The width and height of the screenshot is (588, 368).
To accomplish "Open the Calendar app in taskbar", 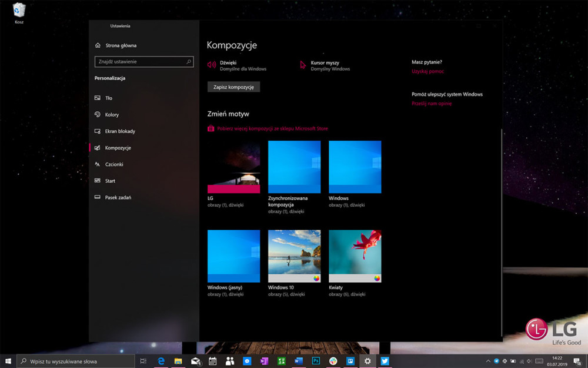I will 213,362.
